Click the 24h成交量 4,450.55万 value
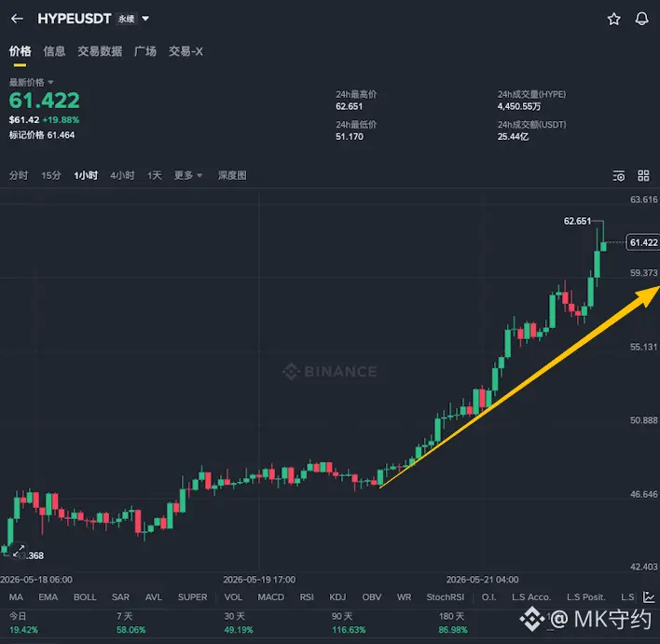 click(x=519, y=106)
